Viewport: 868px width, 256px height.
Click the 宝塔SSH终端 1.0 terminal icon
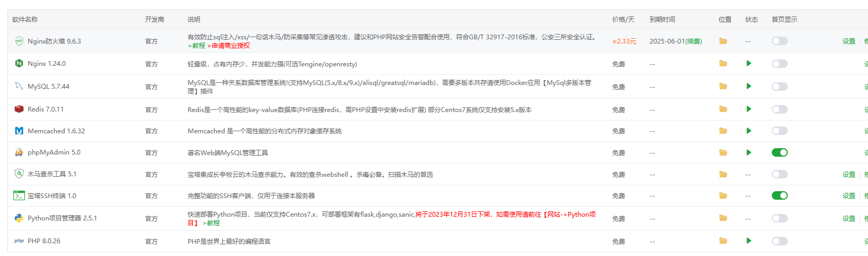click(x=19, y=195)
